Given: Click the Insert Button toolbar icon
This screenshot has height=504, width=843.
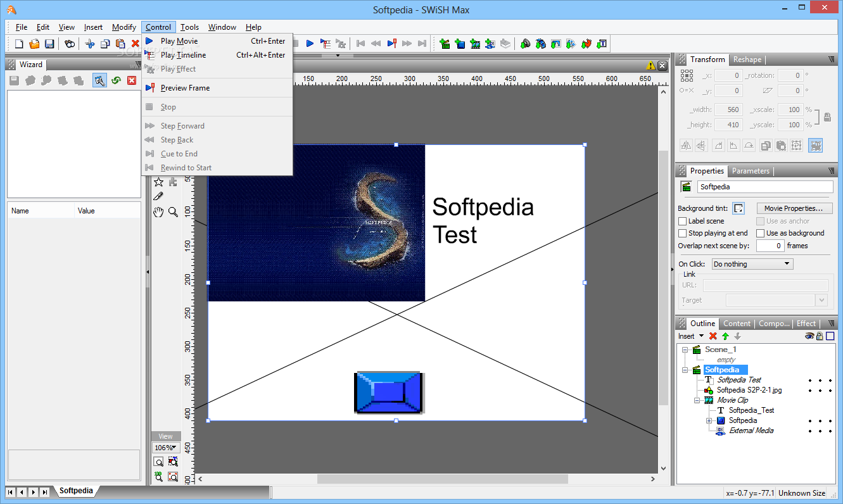Looking at the screenshot, I should (x=460, y=44).
